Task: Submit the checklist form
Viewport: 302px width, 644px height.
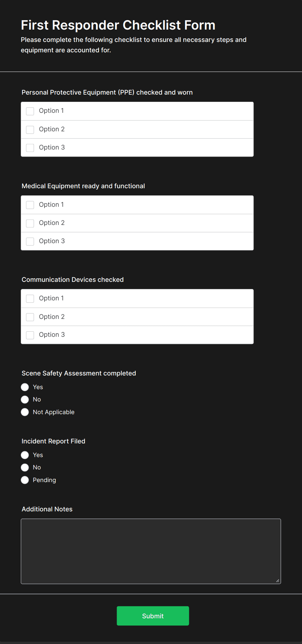Action: (153, 616)
